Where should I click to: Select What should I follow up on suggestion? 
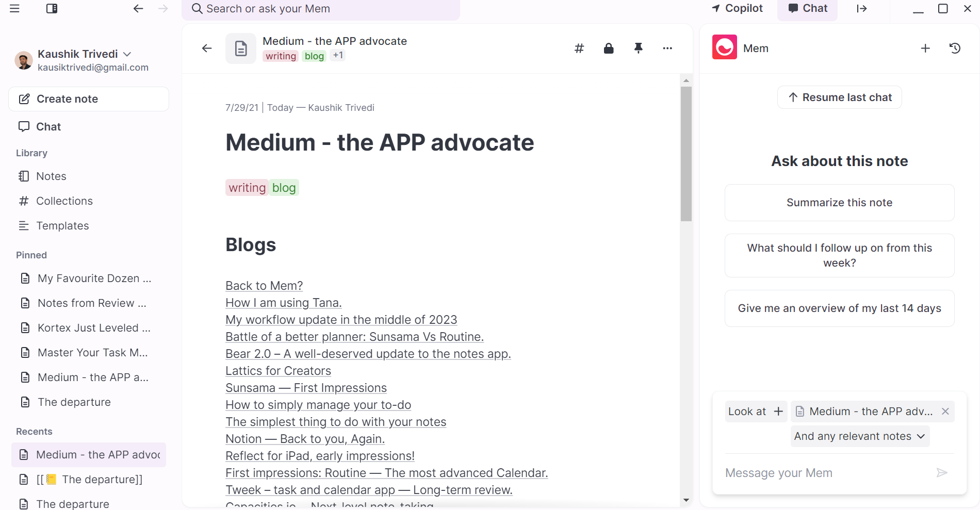click(x=840, y=255)
